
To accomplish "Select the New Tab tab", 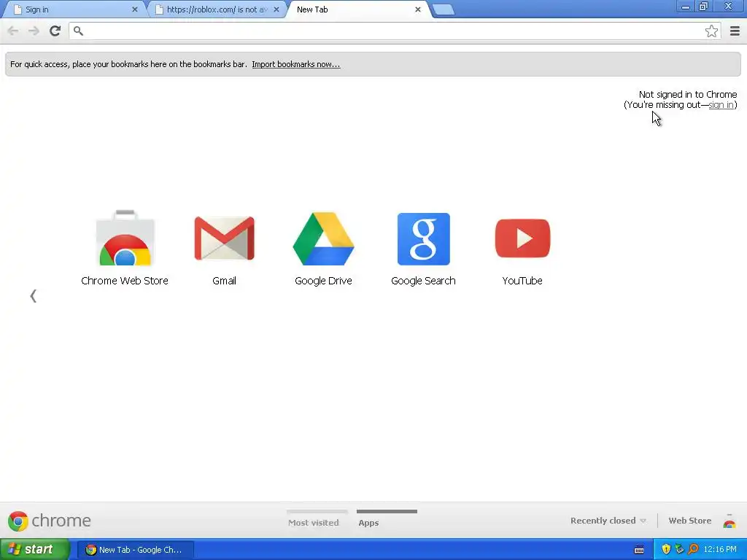I will [357, 9].
